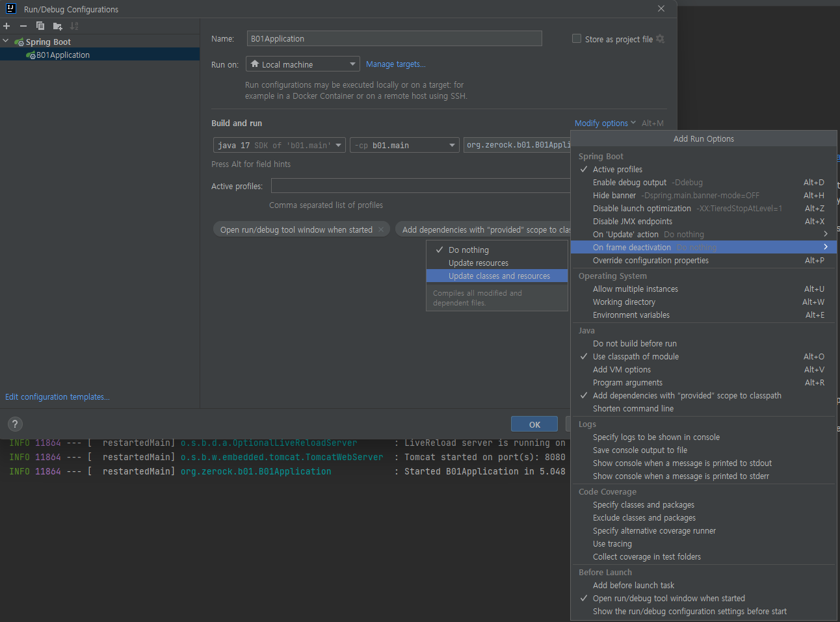The image size is (840, 622).
Task: Select Program arguments option
Action: click(x=703, y=382)
